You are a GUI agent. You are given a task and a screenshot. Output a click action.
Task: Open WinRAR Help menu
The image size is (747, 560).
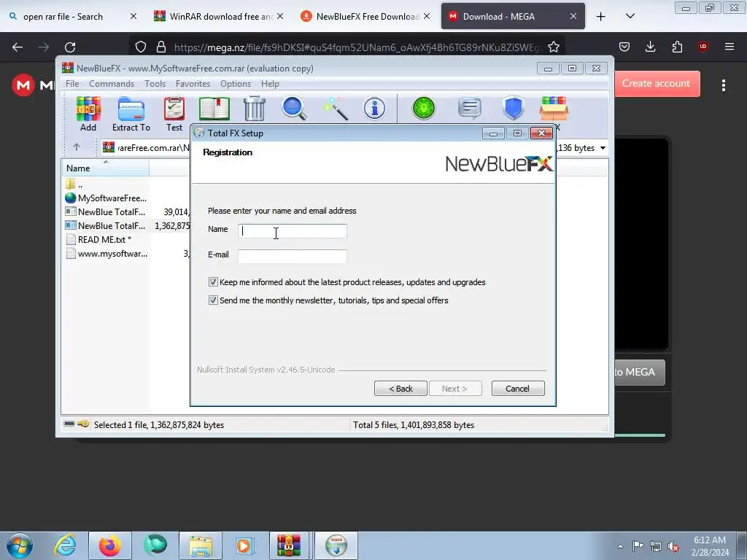click(x=270, y=84)
